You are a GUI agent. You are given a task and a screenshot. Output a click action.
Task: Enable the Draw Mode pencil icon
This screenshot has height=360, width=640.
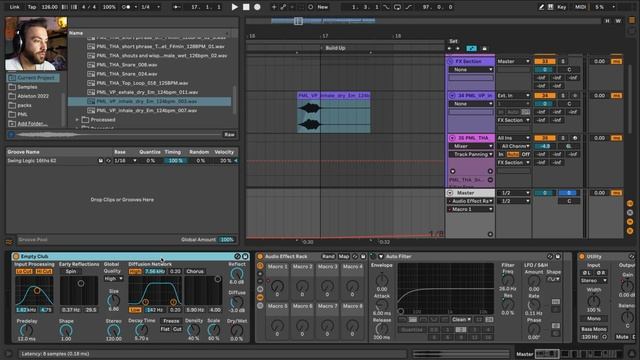tap(541, 7)
